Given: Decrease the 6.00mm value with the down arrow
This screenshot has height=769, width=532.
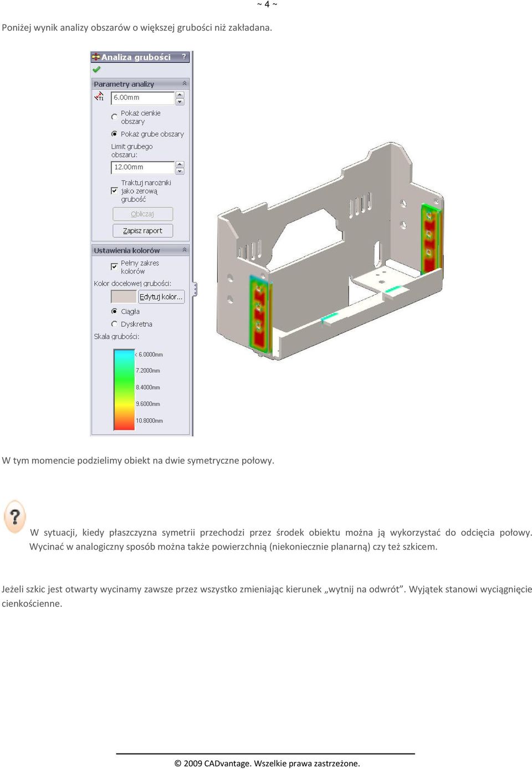Looking at the screenshot, I should point(180,101).
